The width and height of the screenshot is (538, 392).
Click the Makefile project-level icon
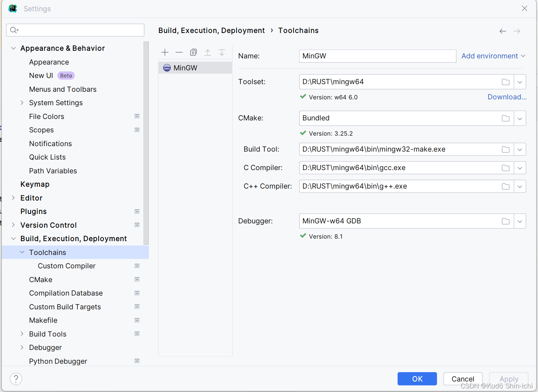pos(137,320)
